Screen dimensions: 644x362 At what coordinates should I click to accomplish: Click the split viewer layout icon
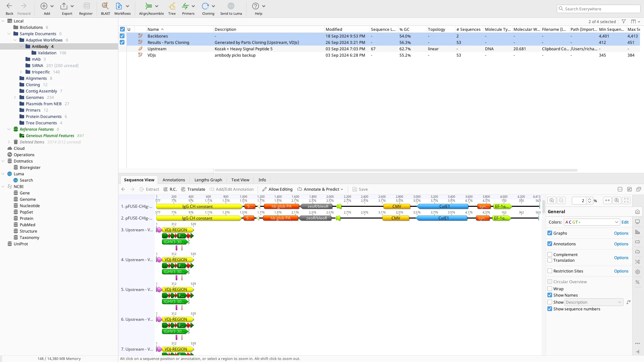point(620,189)
